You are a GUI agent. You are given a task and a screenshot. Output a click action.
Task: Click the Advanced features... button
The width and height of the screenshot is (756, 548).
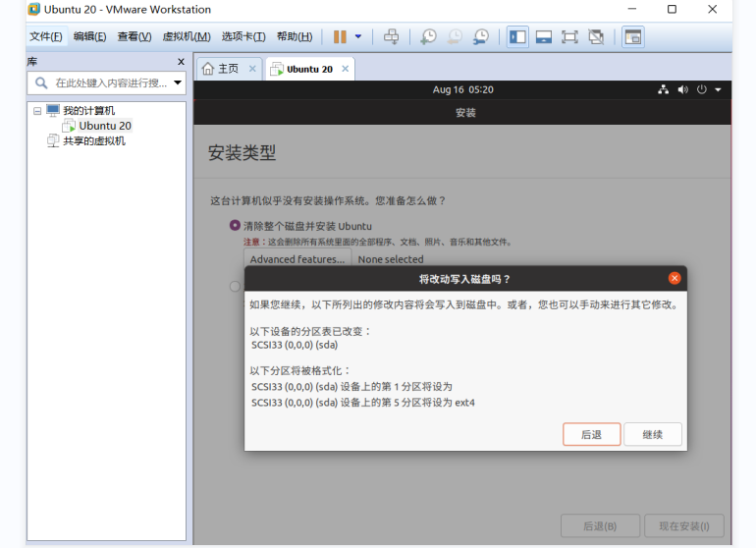297,259
